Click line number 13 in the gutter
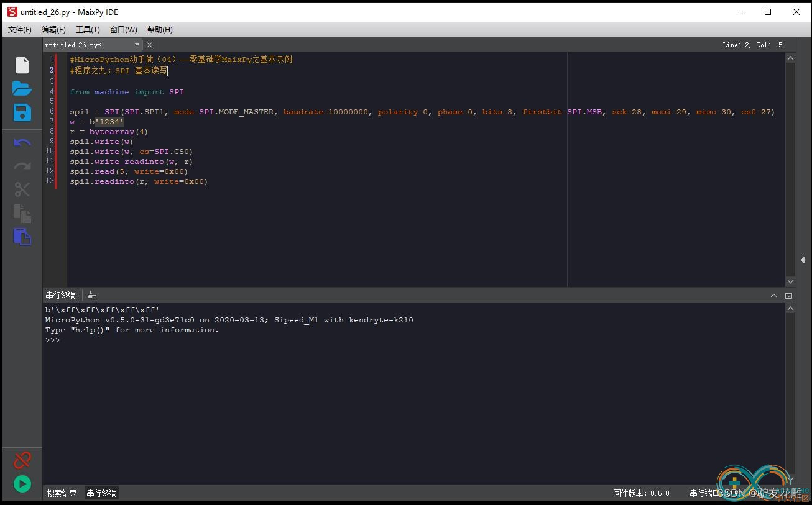 (x=50, y=181)
